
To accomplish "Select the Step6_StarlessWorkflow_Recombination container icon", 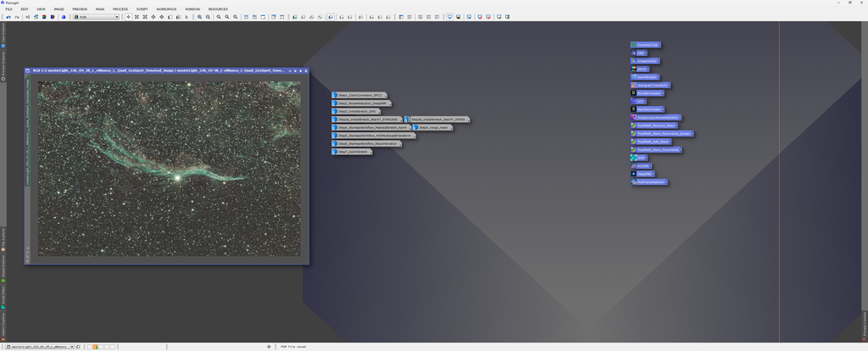I will pos(366,143).
